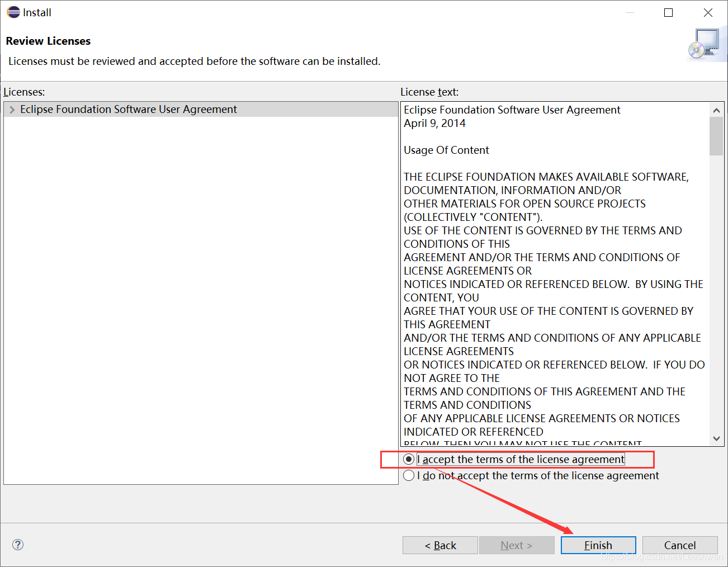This screenshot has width=728, height=567.
Task: Click the 'Review Licenses' heading
Action: pos(48,41)
